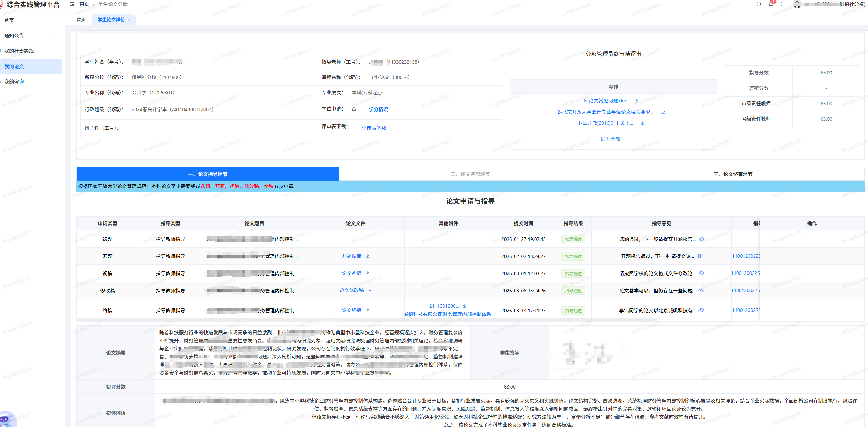Click the 指导通过 status tag in 选题 row
This screenshot has height=427, width=868.
(573, 239)
